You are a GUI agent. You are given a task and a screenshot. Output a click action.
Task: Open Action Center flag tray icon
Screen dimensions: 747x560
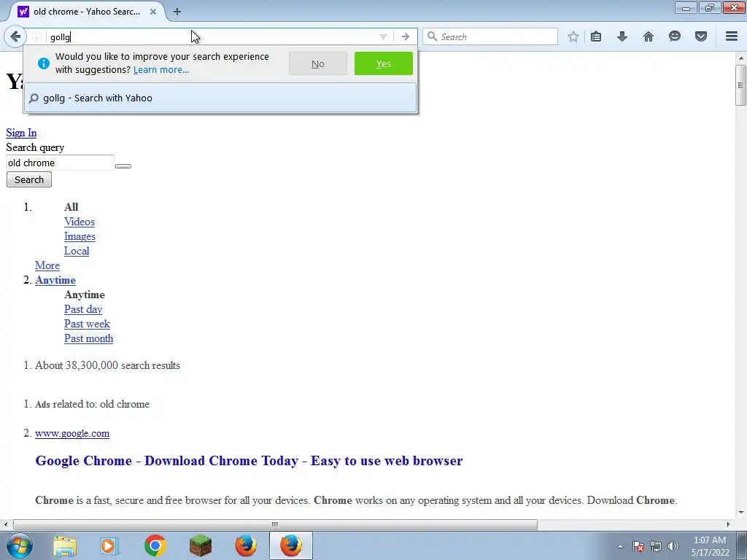tap(638, 546)
